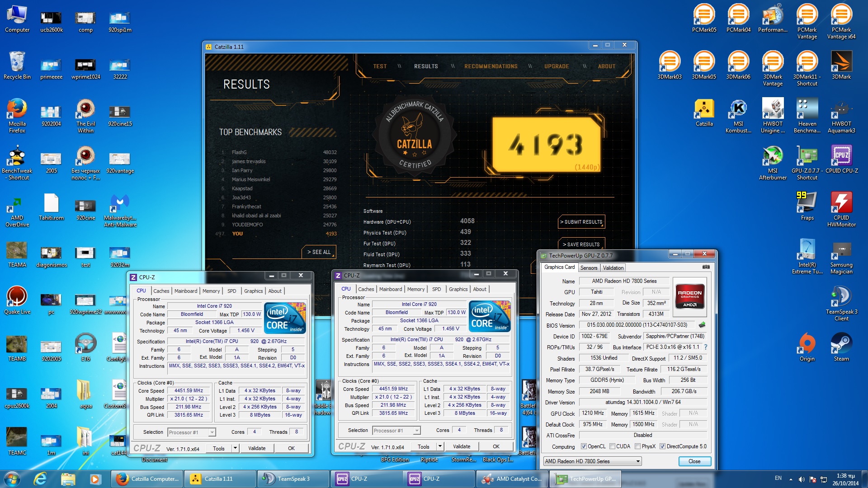The height and width of the screenshot is (488, 868).
Task: Open Samsung Magician desktop icon
Action: (841, 257)
